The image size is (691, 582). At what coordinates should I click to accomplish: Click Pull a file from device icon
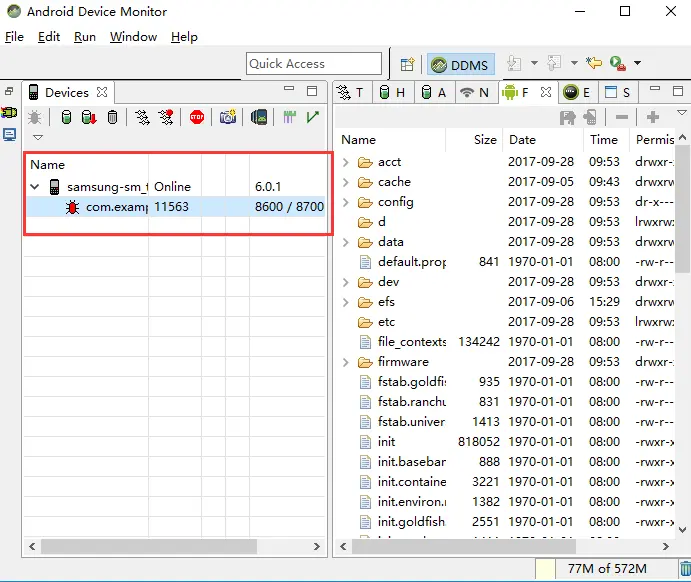[568, 117]
